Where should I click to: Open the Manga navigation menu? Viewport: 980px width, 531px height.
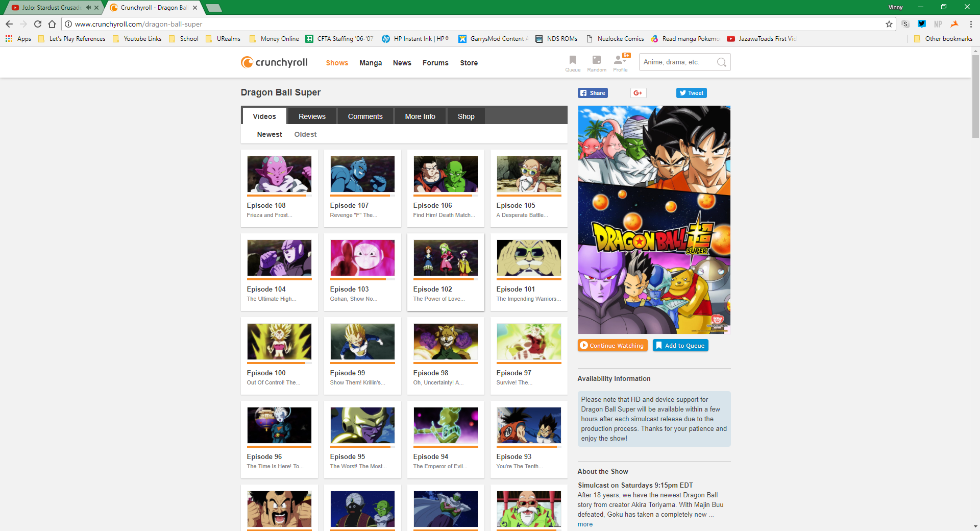point(371,63)
